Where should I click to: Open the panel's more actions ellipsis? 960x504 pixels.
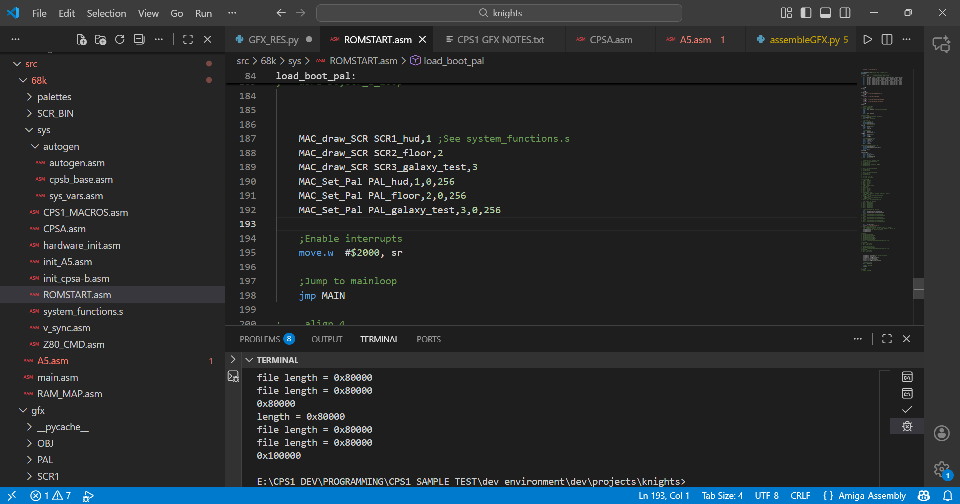(858, 339)
